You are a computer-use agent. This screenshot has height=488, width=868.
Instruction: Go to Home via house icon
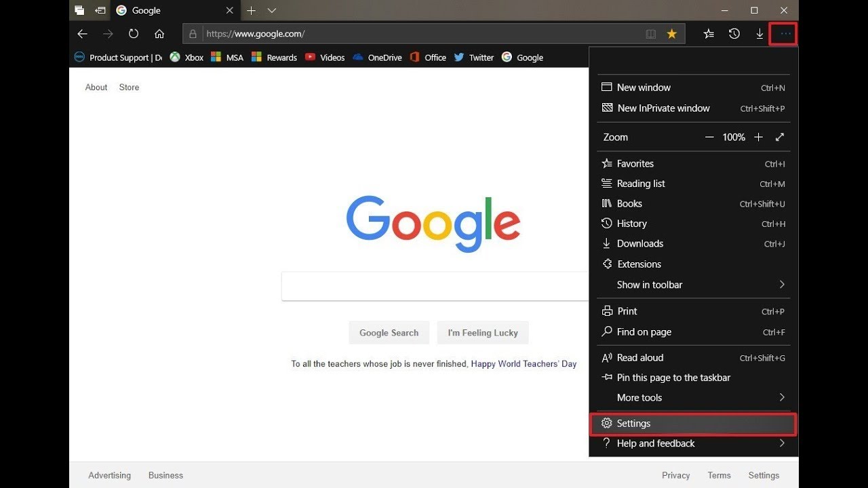point(159,34)
